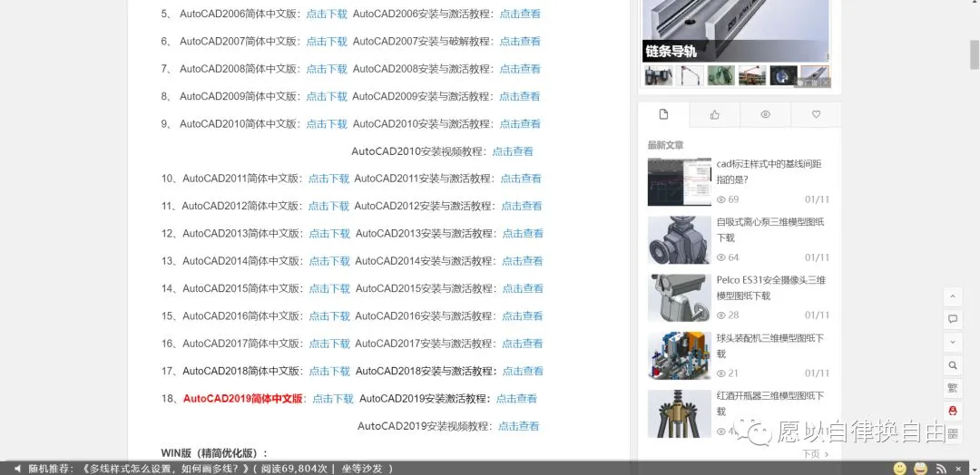Image resolution: width=980 pixels, height=475 pixels.
Task: Click the floating jump-to-bottom arrow button
Action: tap(953, 342)
